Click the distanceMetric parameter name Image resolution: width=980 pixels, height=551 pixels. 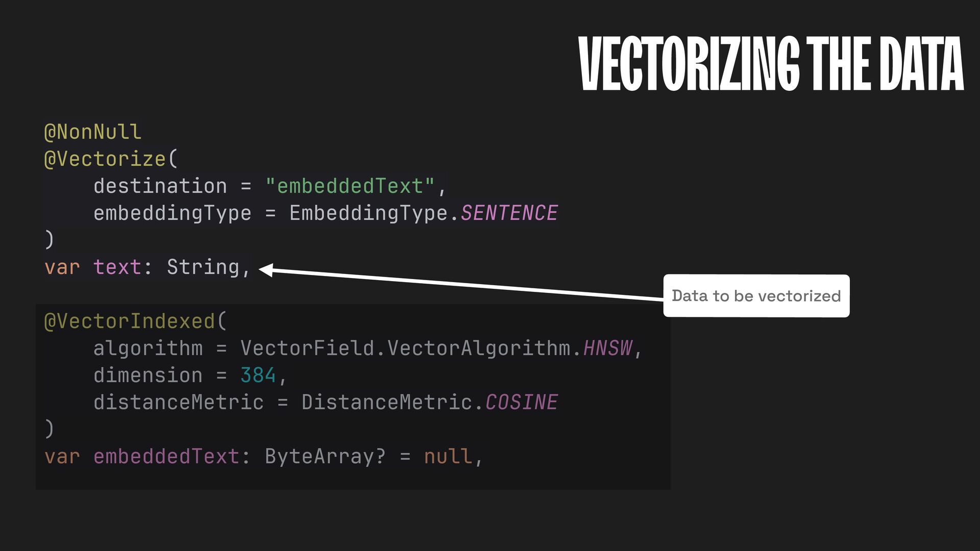pyautogui.click(x=178, y=403)
